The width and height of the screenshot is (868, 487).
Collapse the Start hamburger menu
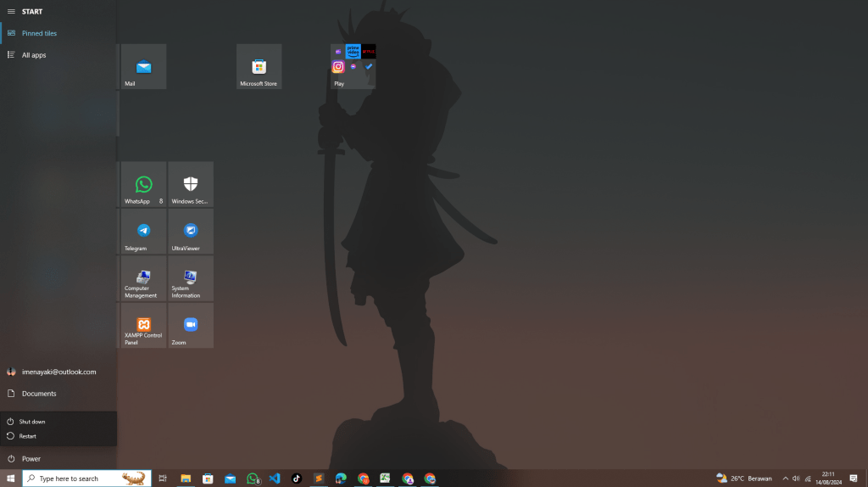(11, 12)
